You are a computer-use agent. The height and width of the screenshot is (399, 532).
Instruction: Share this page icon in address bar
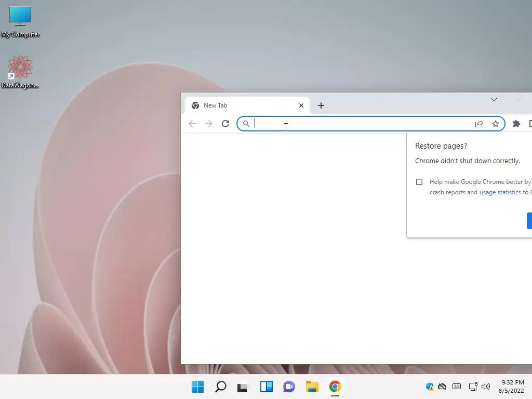(479, 124)
